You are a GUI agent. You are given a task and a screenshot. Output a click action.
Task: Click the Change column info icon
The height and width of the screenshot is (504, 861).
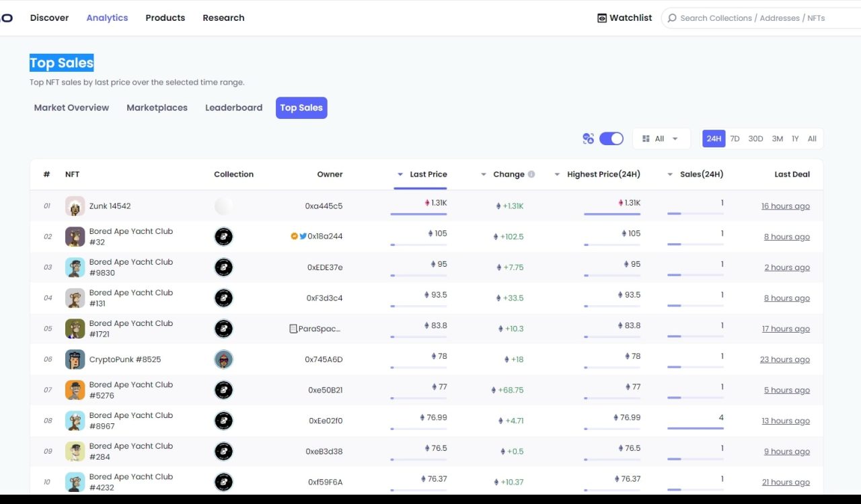point(531,174)
